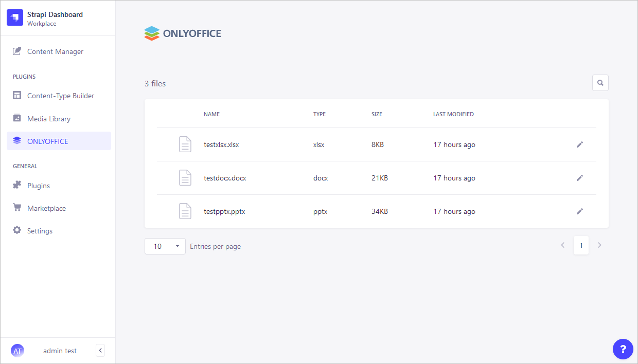Image resolution: width=638 pixels, height=364 pixels.
Task: Click the search magnifier icon
Action: pos(600,83)
